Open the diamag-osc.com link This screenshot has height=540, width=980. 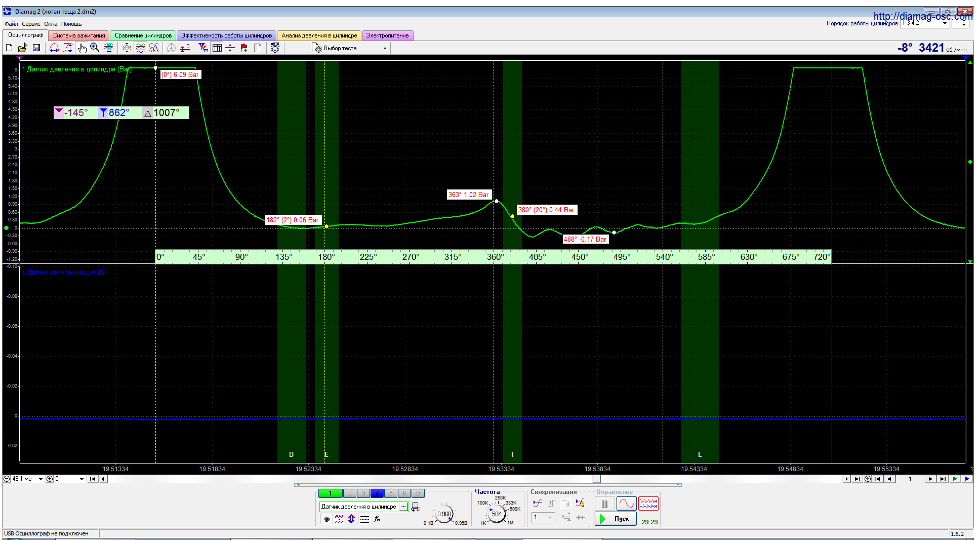click(x=923, y=16)
